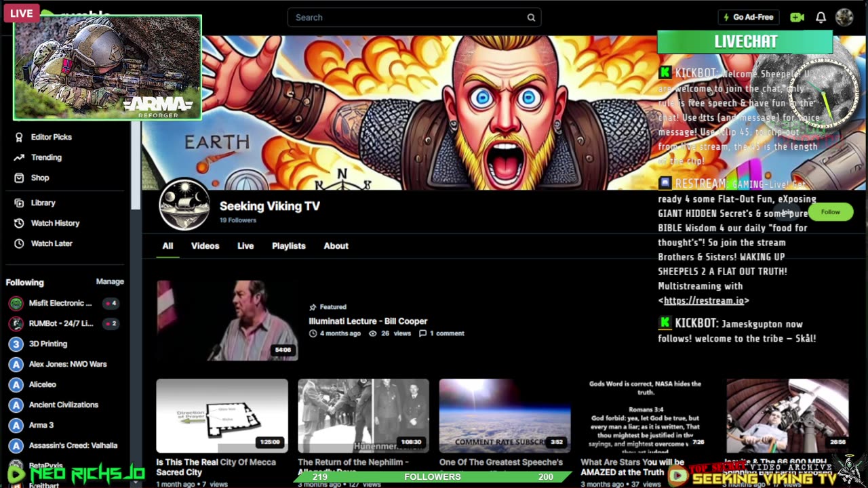
Task: Click Ancient Civilizations avatar badge
Action: [x=16, y=405]
